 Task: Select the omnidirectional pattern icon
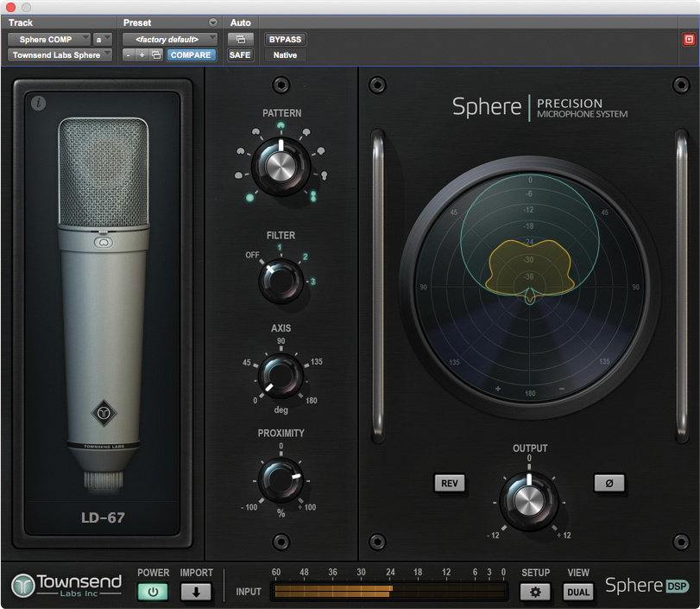250,197
